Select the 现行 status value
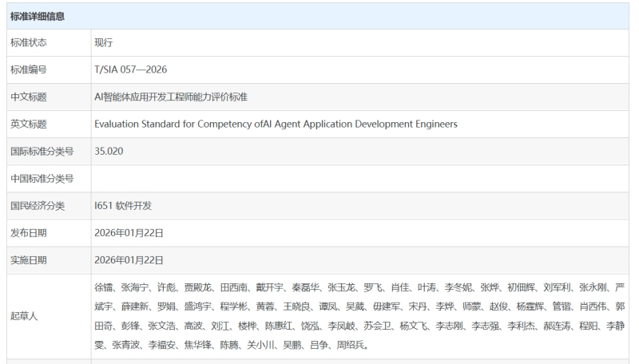 tap(103, 43)
